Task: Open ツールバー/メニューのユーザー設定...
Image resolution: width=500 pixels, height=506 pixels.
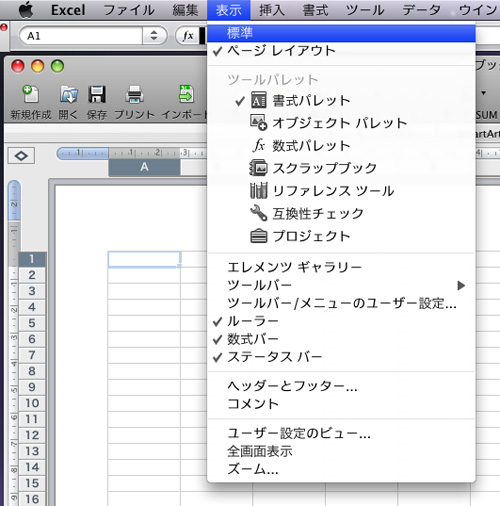Action: coord(341,303)
